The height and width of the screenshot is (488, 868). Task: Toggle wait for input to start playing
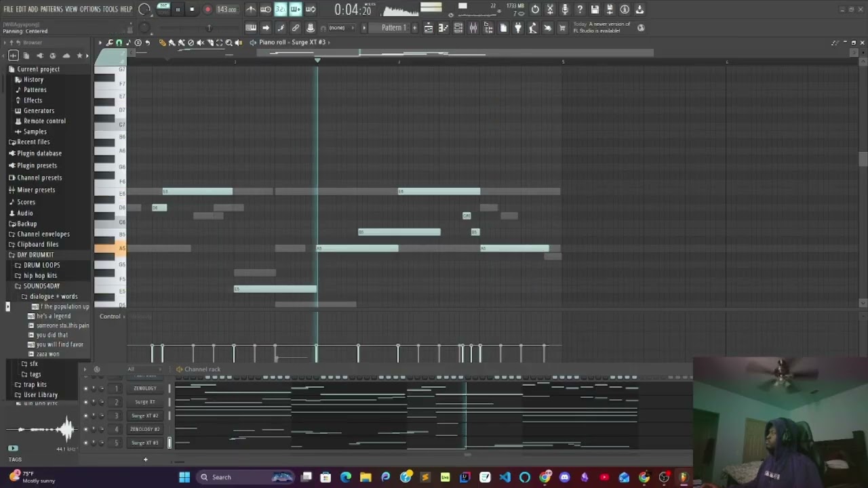point(266,9)
